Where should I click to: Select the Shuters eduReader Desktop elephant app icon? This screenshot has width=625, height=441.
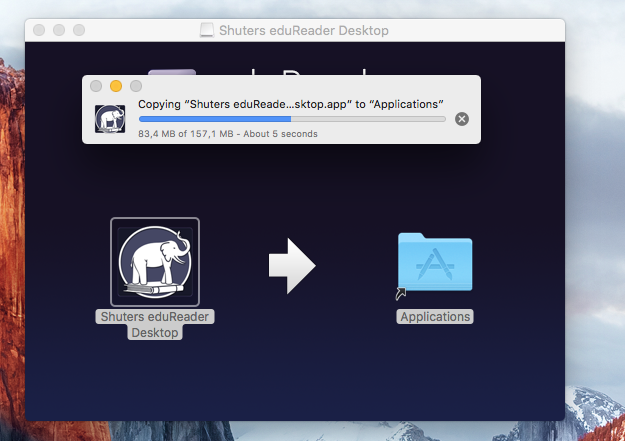click(x=155, y=262)
